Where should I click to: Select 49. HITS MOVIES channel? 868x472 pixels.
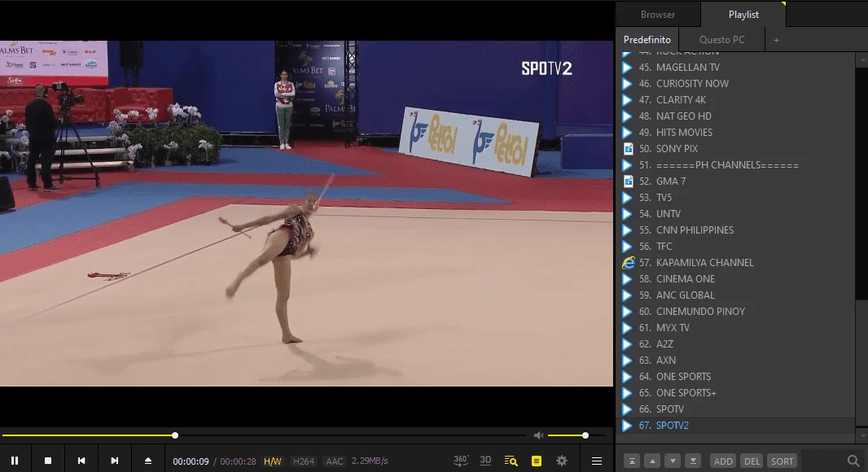pyautogui.click(x=735, y=133)
